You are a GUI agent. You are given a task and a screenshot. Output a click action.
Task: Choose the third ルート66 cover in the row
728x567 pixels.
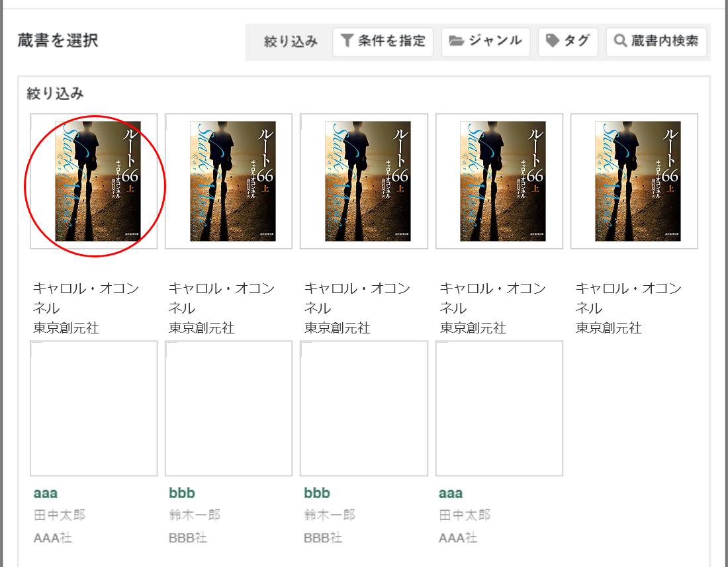click(363, 181)
